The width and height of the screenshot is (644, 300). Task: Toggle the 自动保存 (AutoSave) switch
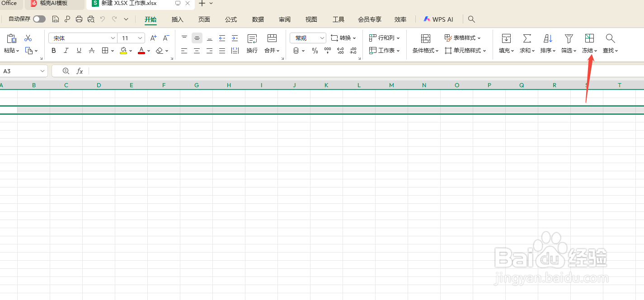point(39,19)
